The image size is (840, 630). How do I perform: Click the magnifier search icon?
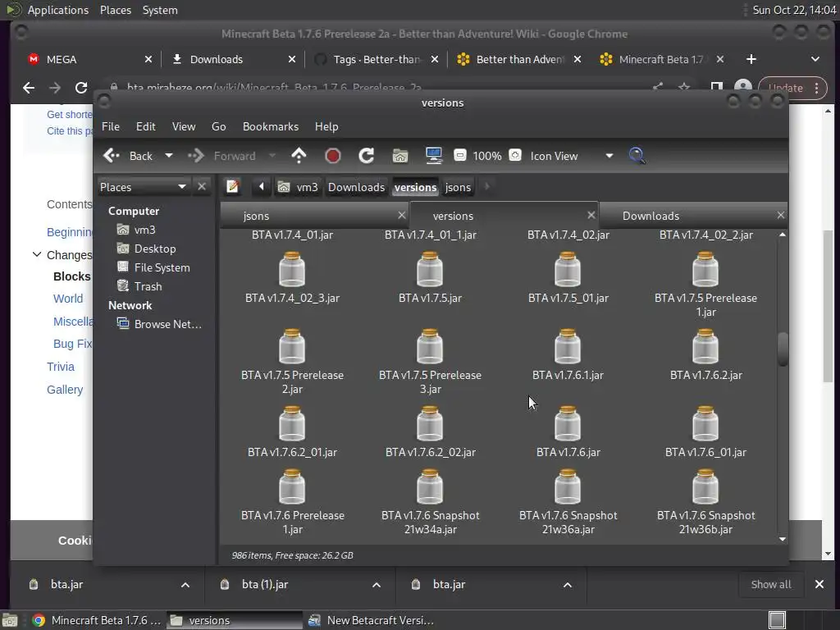(637, 156)
